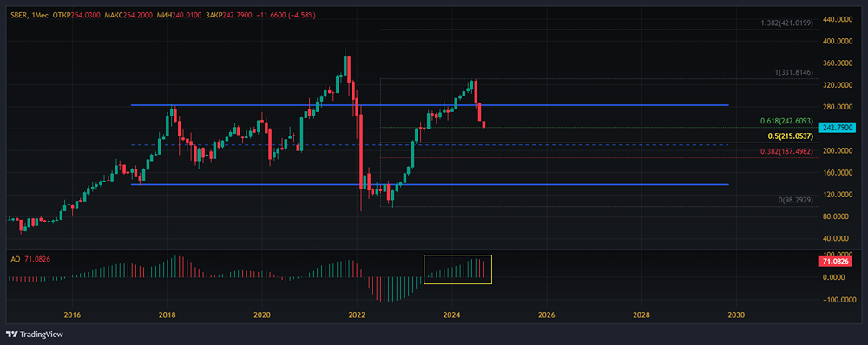This screenshot has height=345, width=868.
Task: Select Fibonacci level 0(98.2929) label
Action: (x=795, y=200)
